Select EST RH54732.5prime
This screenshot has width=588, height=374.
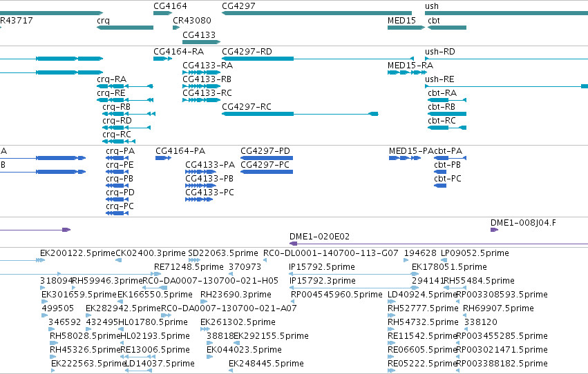(x=423, y=322)
